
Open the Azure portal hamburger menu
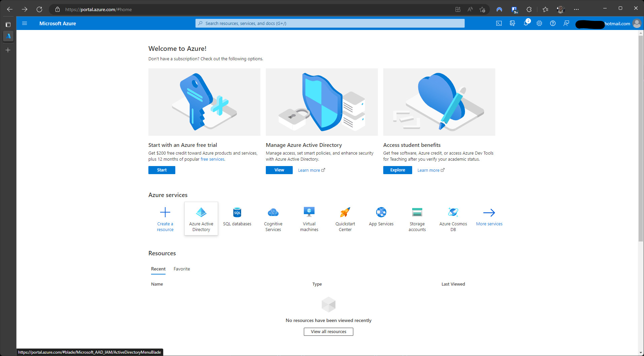point(24,23)
